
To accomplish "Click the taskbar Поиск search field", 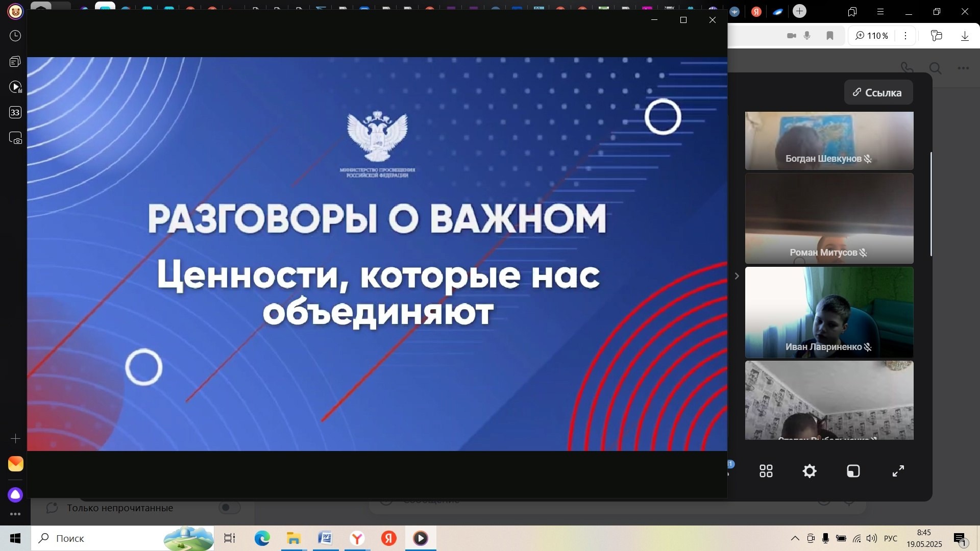I will point(122,538).
